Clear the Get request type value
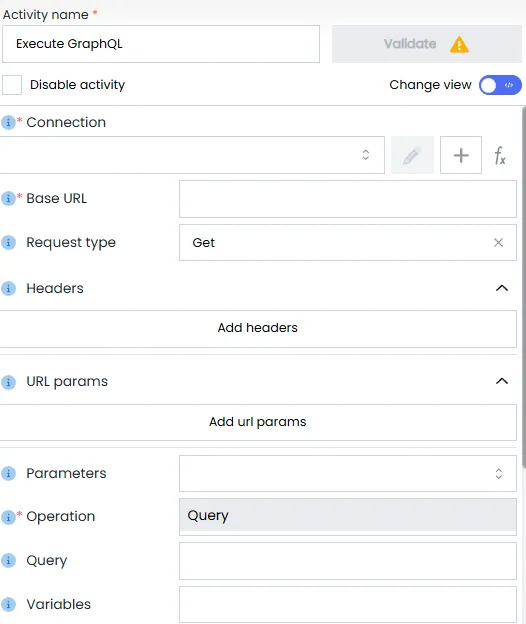This screenshot has width=526, height=624. pos(498,242)
